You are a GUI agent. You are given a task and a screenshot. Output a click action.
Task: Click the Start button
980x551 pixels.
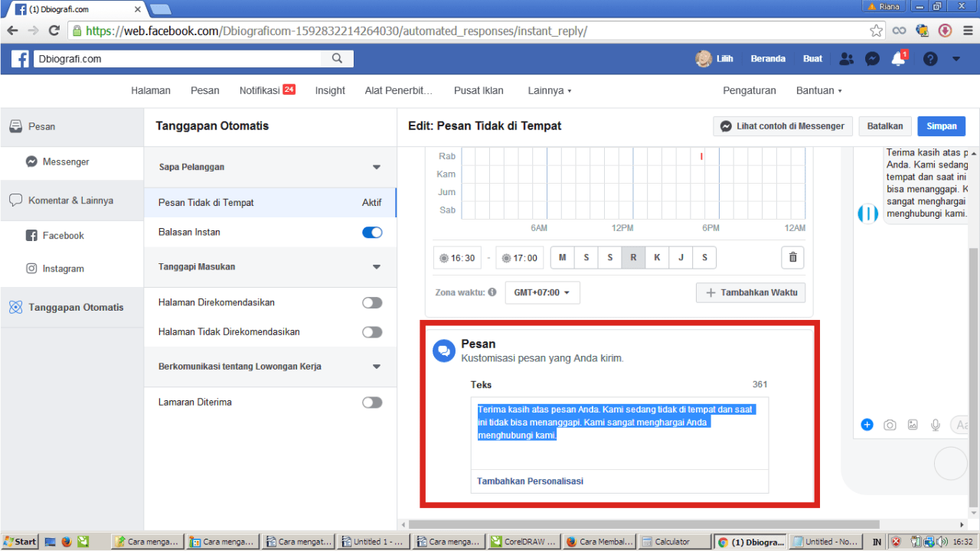pyautogui.click(x=20, y=541)
